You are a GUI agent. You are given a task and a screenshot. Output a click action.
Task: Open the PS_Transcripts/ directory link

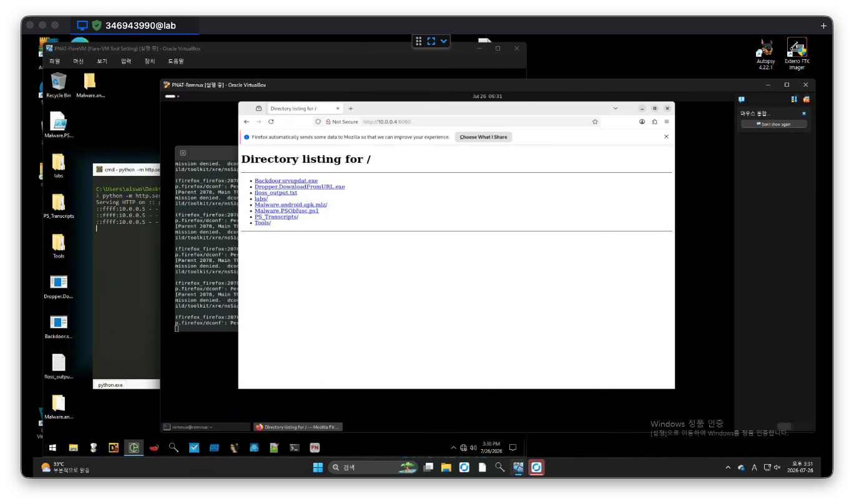coord(276,216)
